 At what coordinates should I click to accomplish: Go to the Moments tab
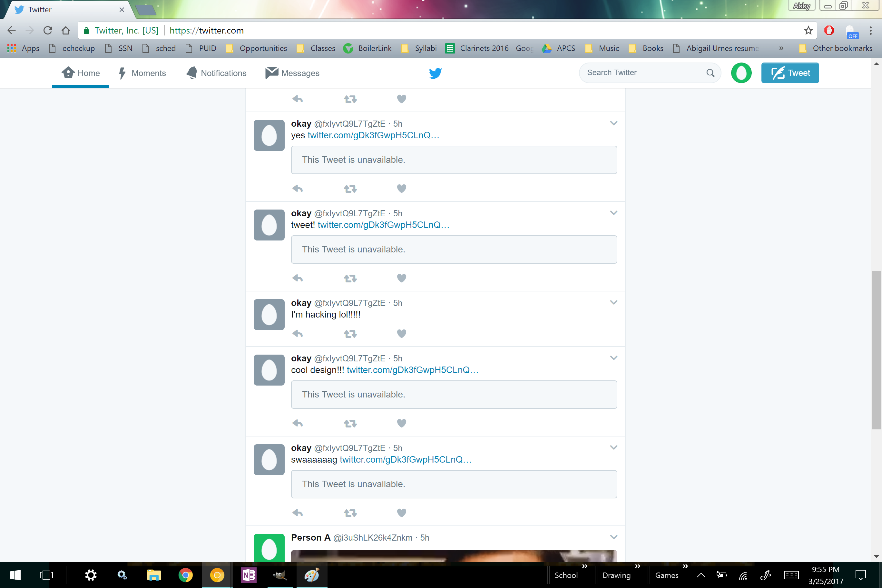click(142, 73)
